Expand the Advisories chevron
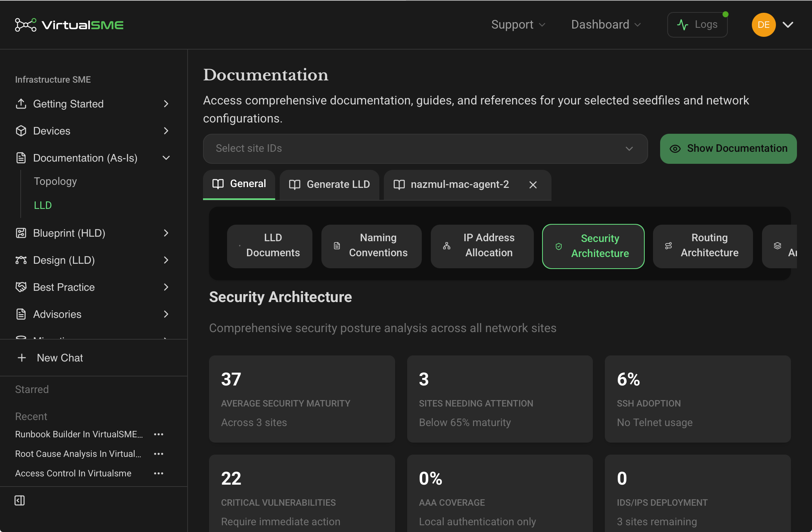812x532 pixels. (166, 314)
